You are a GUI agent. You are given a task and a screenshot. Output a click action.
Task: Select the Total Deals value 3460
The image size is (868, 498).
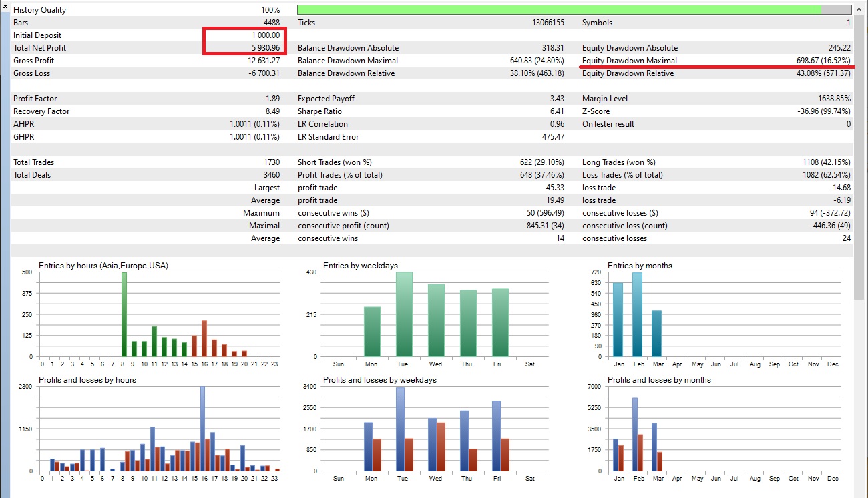coord(272,175)
